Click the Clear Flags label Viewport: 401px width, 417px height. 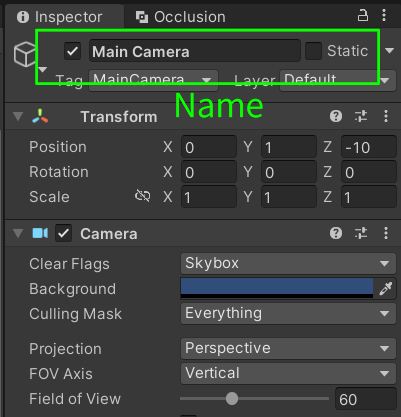69,264
